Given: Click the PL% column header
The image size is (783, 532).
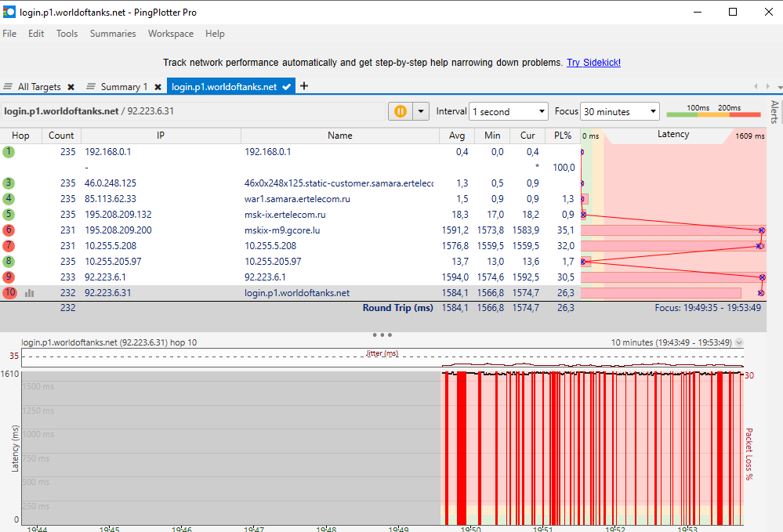Looking at the screenshot, I should coord(562,136).
